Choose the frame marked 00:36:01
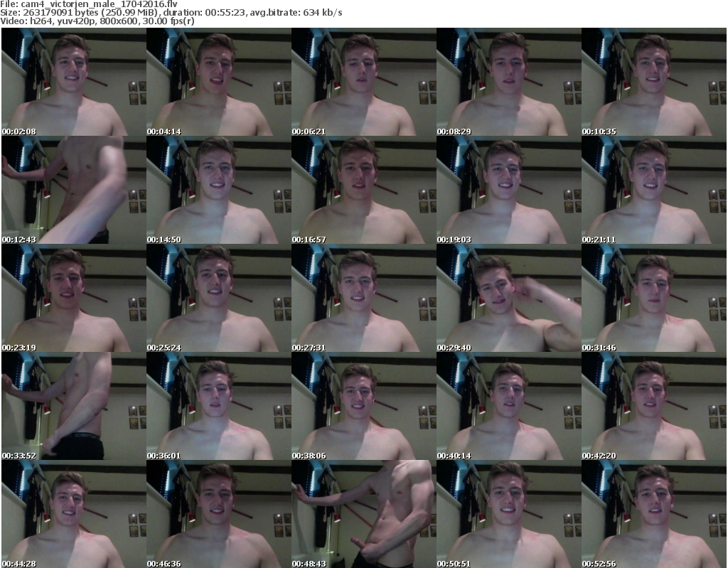Viewport: 728px width, 568px height. coord(219,406)
